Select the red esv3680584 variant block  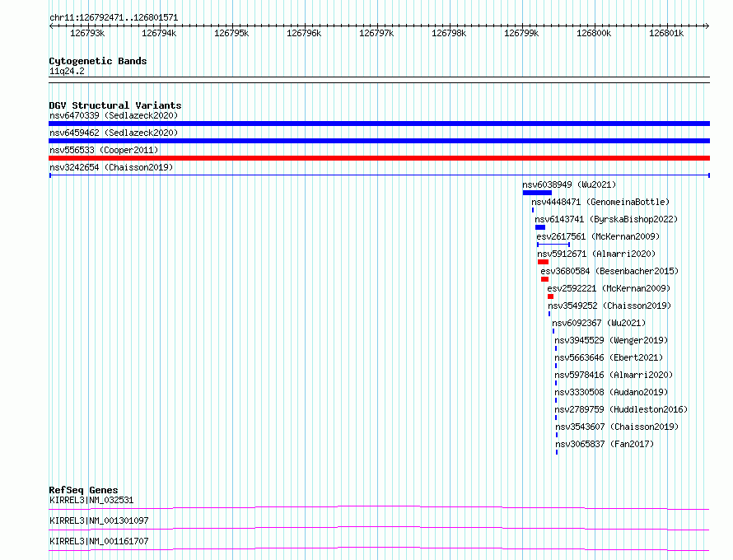coord(544,279)
